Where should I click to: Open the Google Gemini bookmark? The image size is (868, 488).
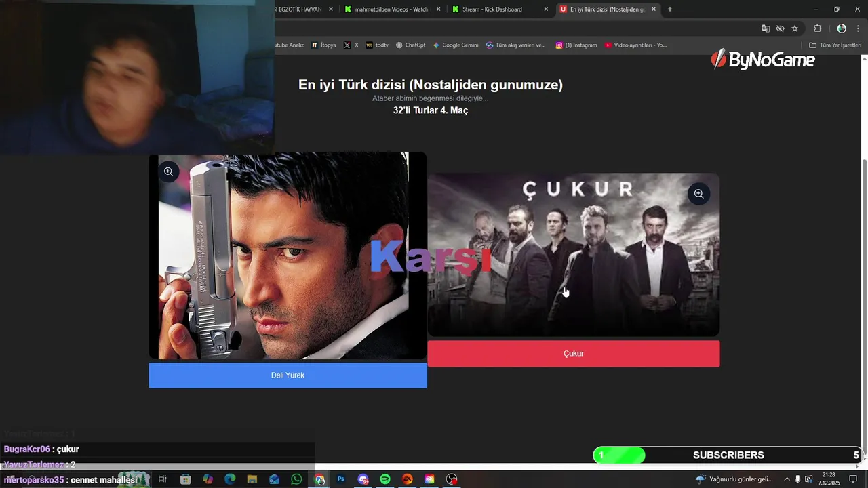pos(456,45)
